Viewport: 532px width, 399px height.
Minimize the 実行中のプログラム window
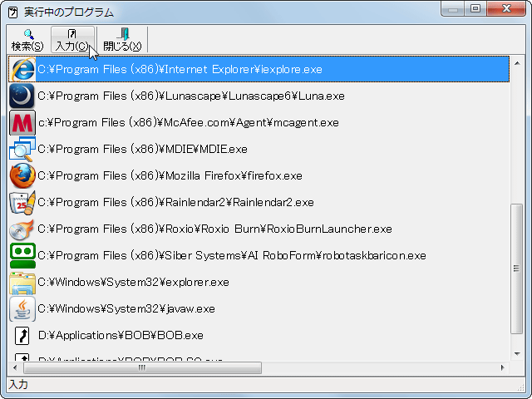coord(453,8)
